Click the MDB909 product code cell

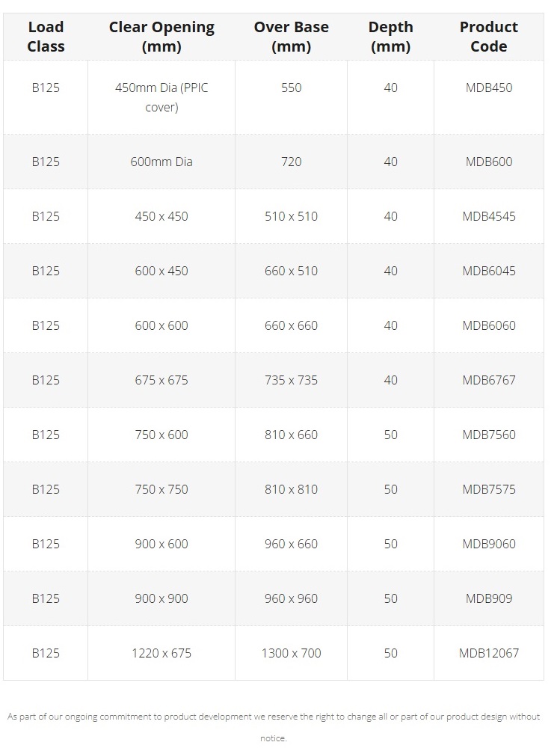point(489,598)
